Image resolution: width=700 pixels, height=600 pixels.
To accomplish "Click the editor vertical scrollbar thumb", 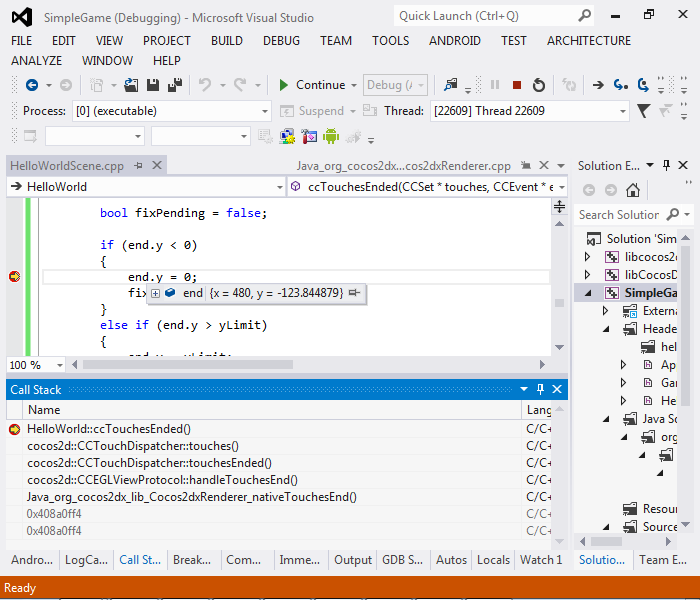I will point(559,303).
